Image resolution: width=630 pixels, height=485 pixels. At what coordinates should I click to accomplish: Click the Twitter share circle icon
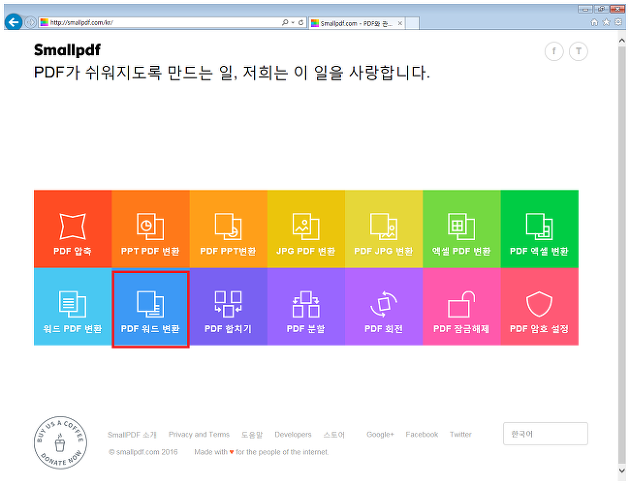(x=578, y=51)
